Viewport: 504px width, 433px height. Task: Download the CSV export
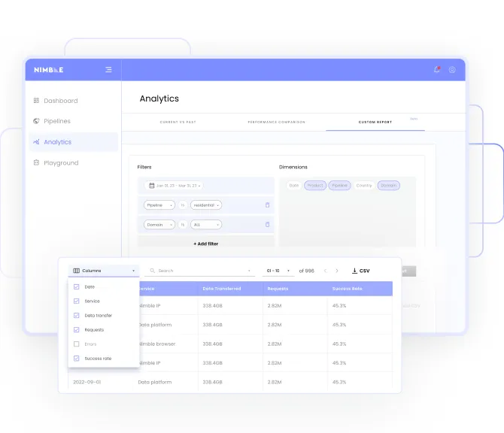click(361, 271)
